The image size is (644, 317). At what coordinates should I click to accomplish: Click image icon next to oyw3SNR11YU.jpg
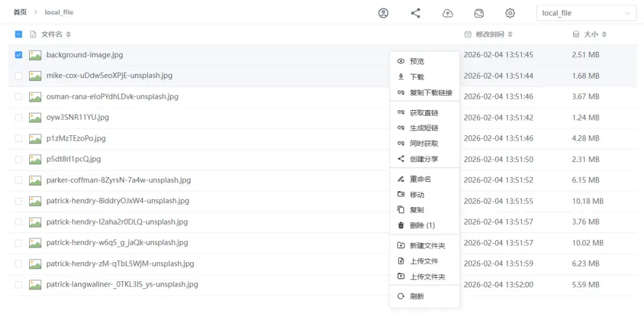pyautogui.click(x=35, y=117)
